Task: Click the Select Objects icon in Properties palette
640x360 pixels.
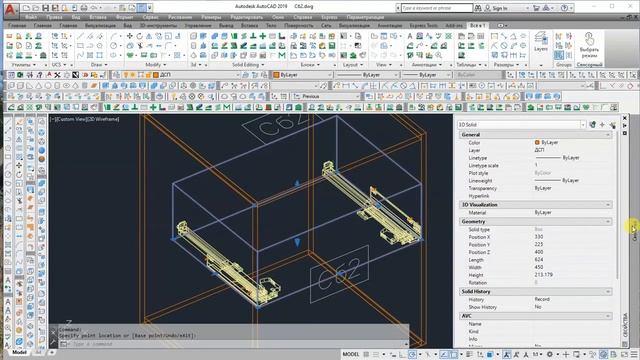Action: click(x=602, y=124)
